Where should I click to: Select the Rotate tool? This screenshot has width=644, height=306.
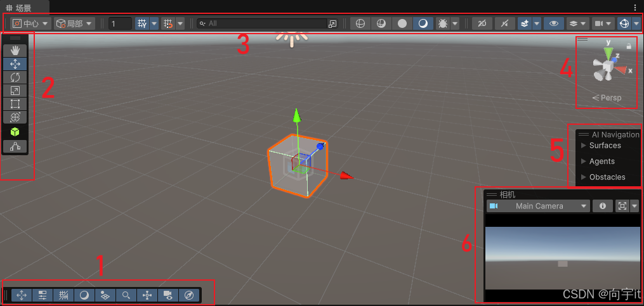(x=15, y=77)
